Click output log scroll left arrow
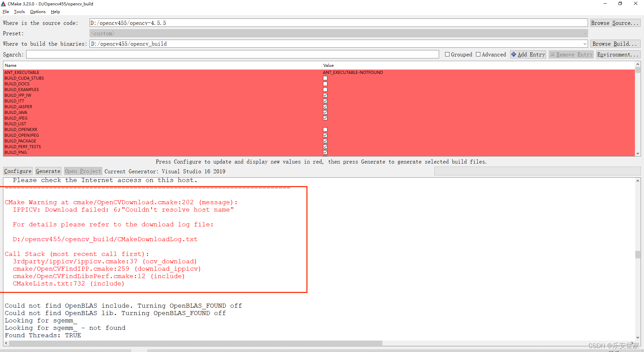Viewport: 644px width, 352px height. tap(6, 343)
